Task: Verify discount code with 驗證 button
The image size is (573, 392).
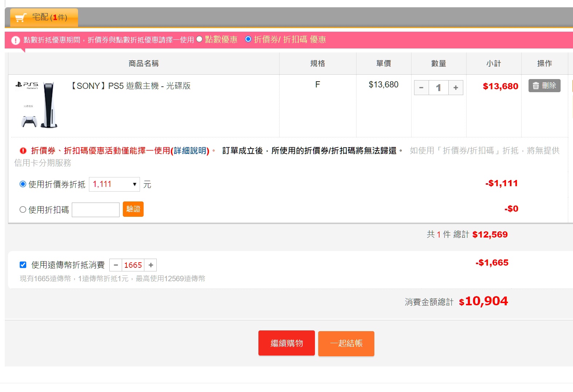Action: coord(133,209)
